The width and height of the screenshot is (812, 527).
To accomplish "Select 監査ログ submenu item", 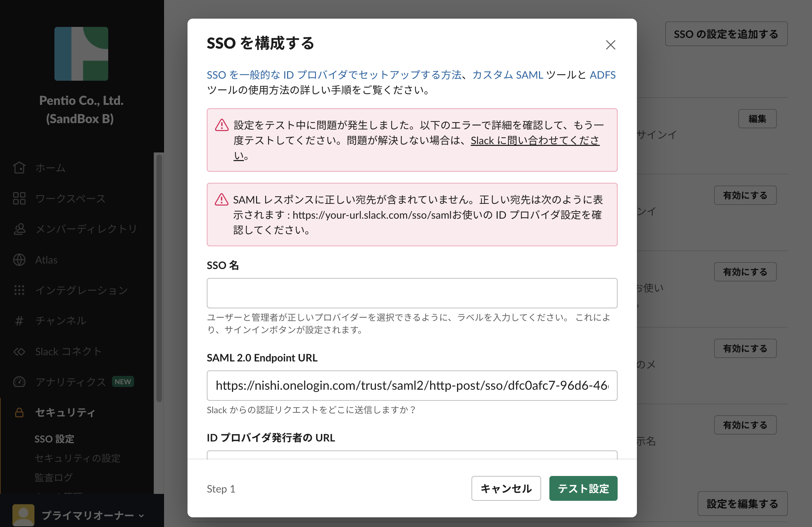I will [x=54, y=478].
